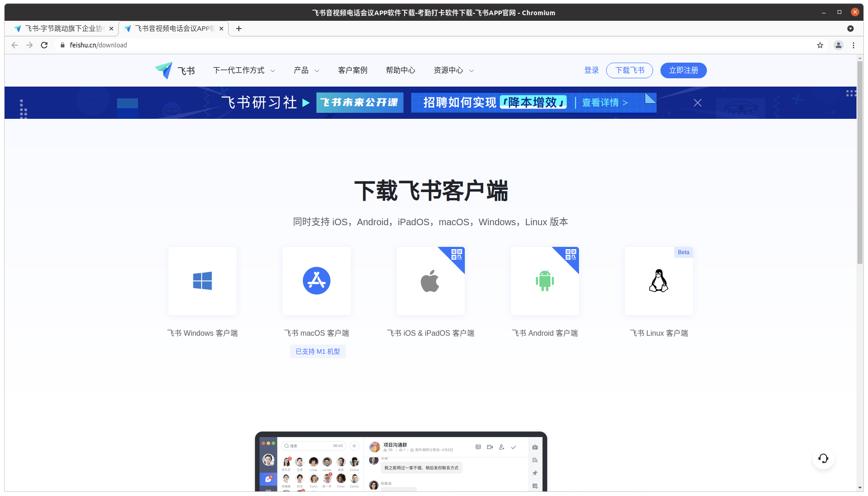Open the customer support headset widget
Screen dimensions: 868x496
(823, 458)
